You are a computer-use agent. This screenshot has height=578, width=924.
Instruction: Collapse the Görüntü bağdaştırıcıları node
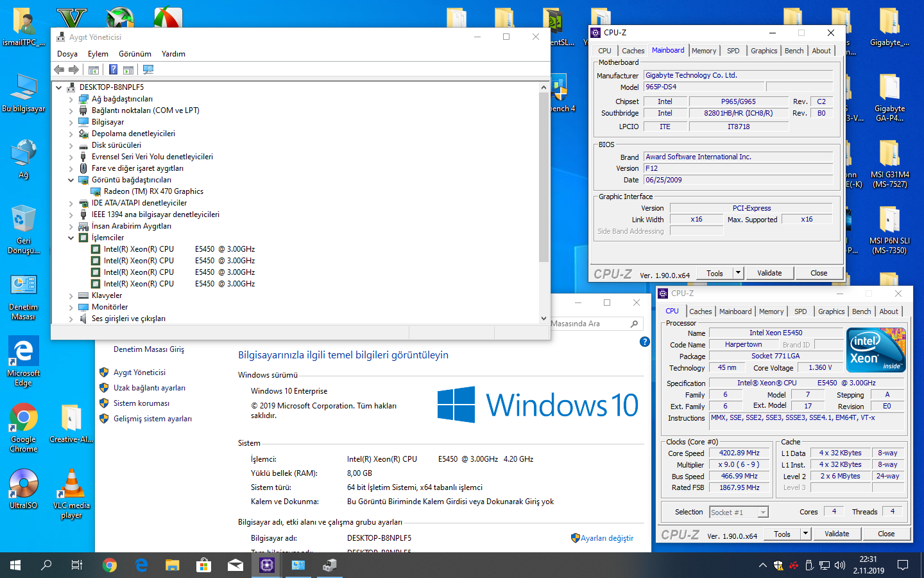tap(71, 180)
